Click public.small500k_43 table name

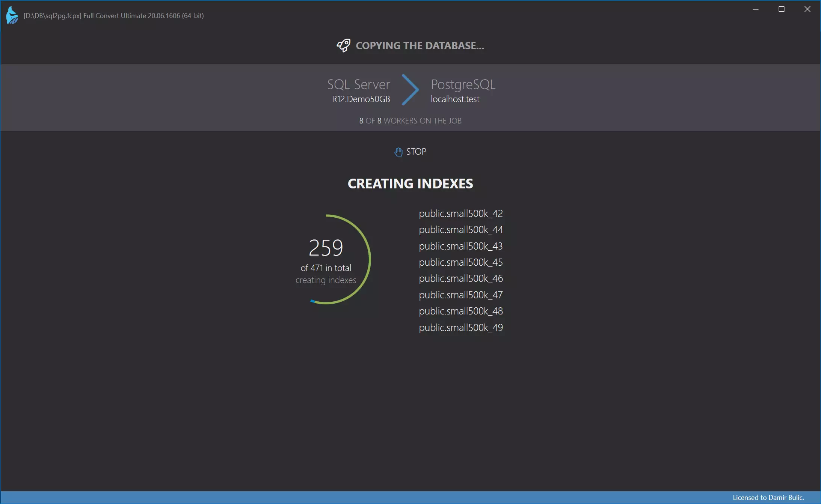point(460,246)
